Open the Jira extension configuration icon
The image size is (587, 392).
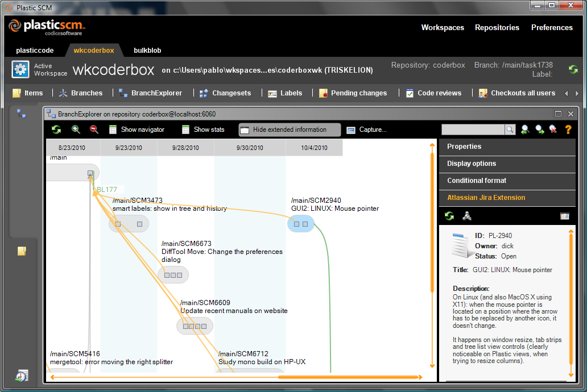[467, 216]
